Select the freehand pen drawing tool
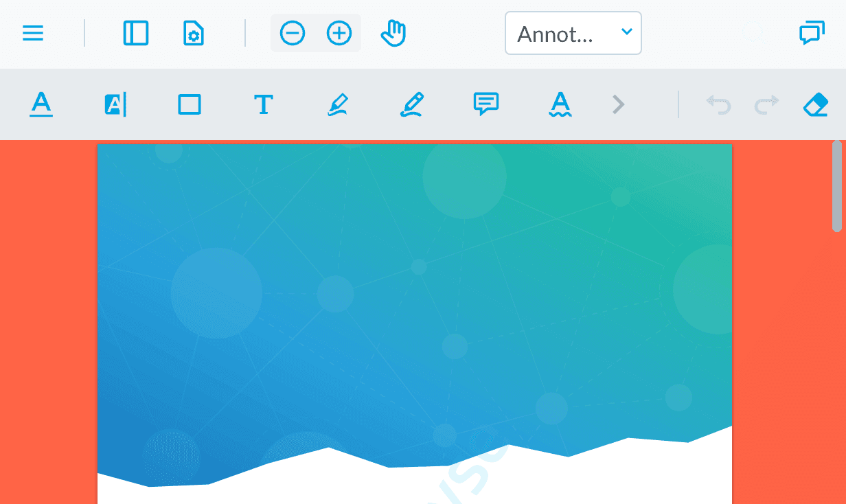The width and height of the screenshot is (846, 504). click(x=412, y=104)
